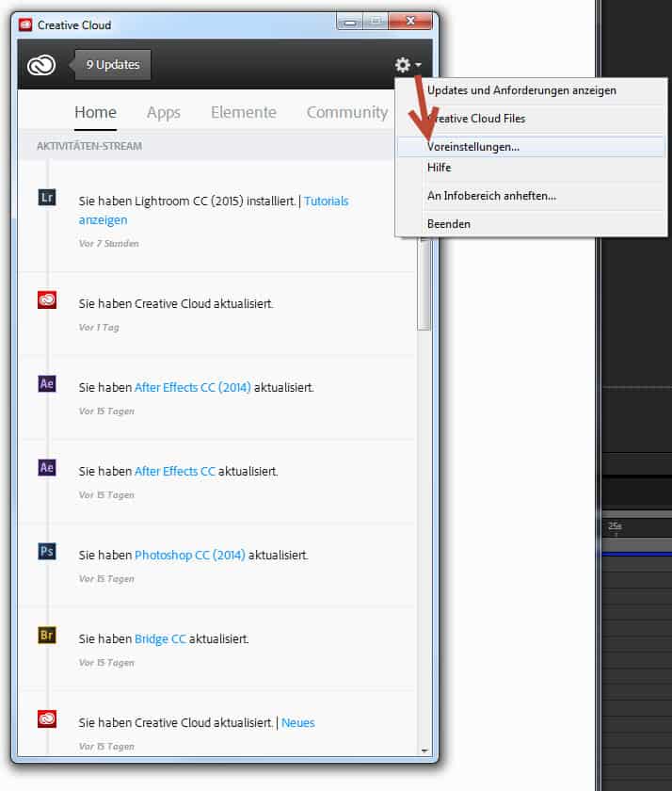Click the Ae icon beside After Effects CC entry
This screenshot has width=672, height=791.
click(x=47, y=467)
